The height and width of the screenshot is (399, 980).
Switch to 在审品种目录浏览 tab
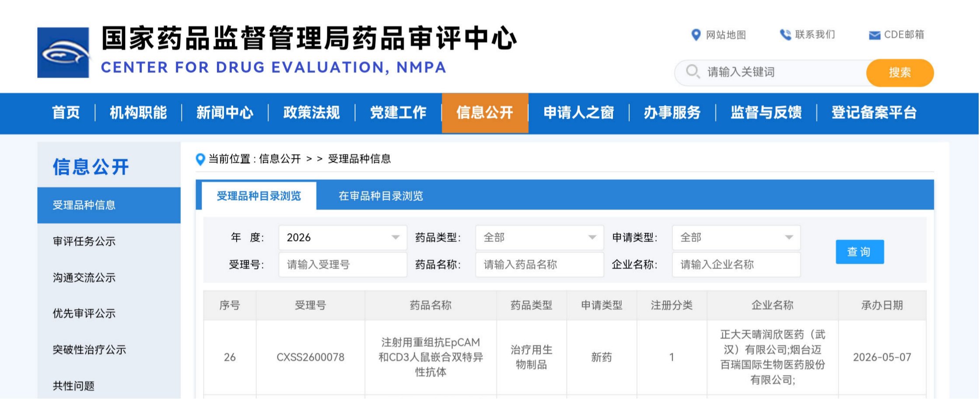pos(381,196)
